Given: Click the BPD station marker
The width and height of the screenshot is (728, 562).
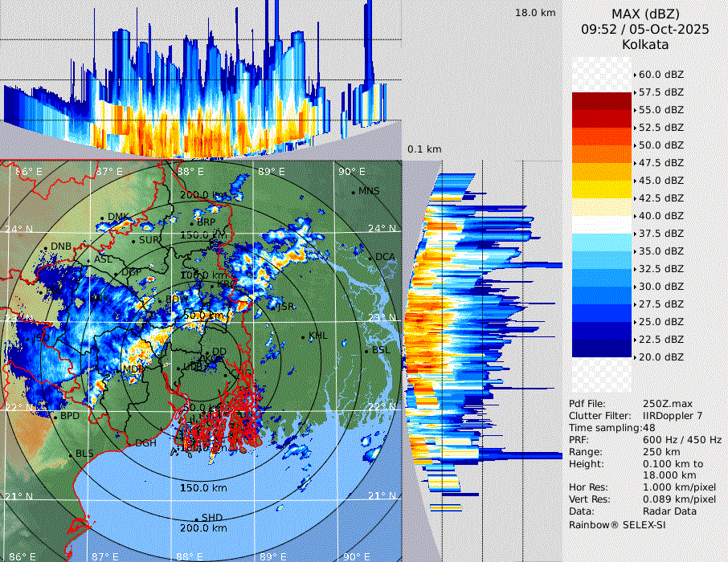Looking at the screenshot, I should click(56, 416).
